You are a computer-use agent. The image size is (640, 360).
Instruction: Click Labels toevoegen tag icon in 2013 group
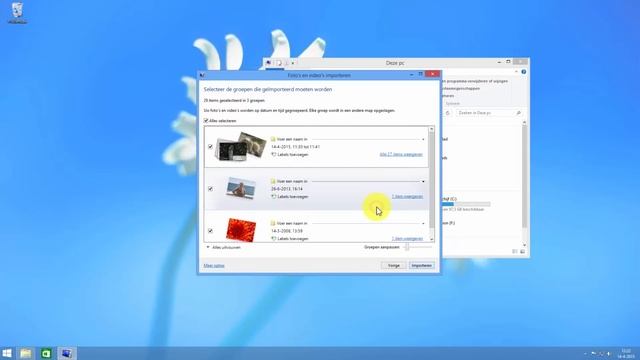(x=273, y=197)
